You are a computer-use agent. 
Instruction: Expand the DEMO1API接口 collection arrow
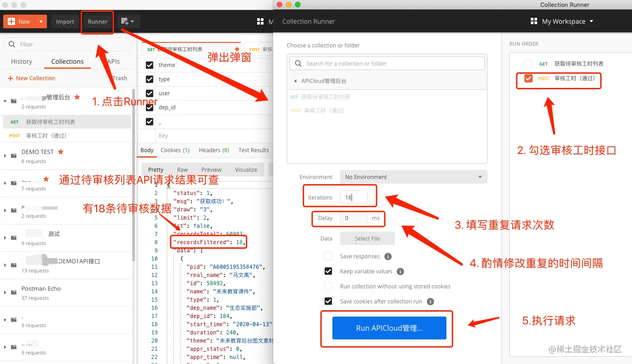5,265
